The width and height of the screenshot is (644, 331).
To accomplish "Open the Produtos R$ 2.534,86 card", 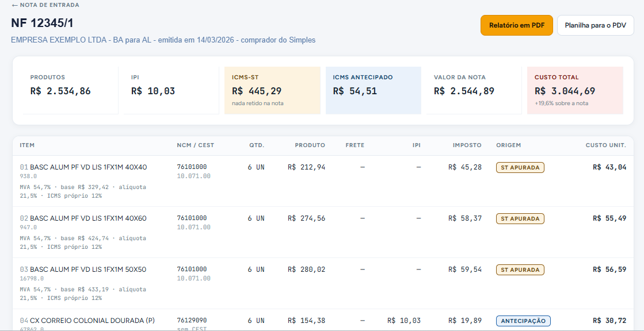I will (70, 90).
